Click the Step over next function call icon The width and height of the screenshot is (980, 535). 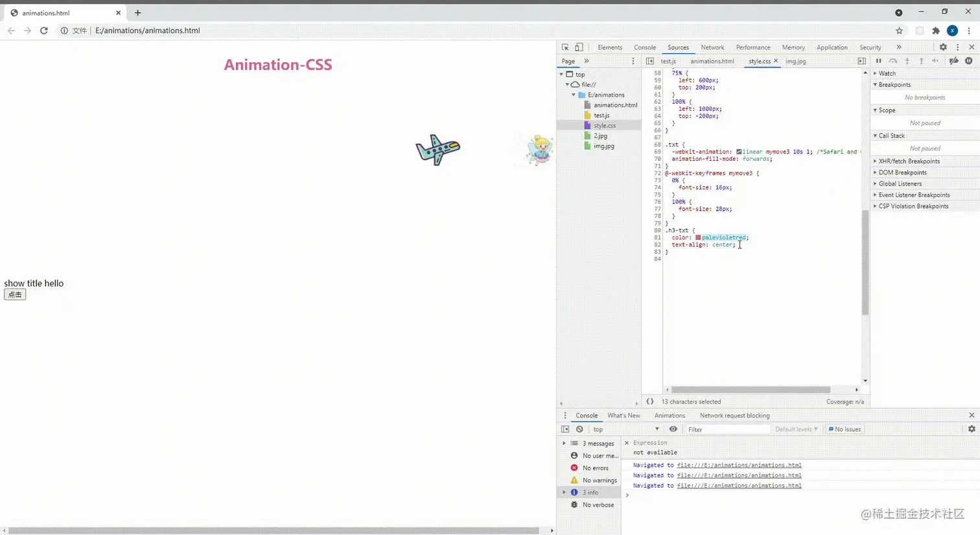click(x=893, y=61)
